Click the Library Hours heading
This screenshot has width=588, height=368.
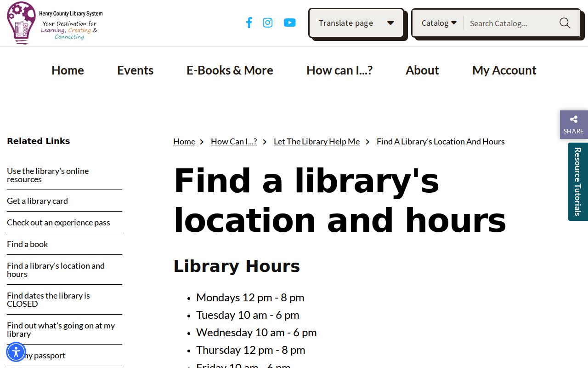point(237,266)
